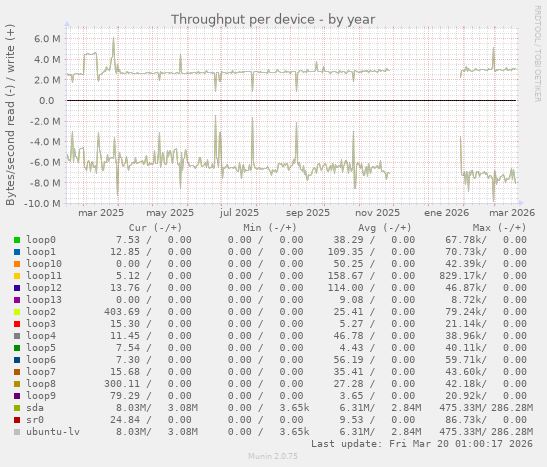Click the 403.69 current value for loop2

[x=122, y=312]
